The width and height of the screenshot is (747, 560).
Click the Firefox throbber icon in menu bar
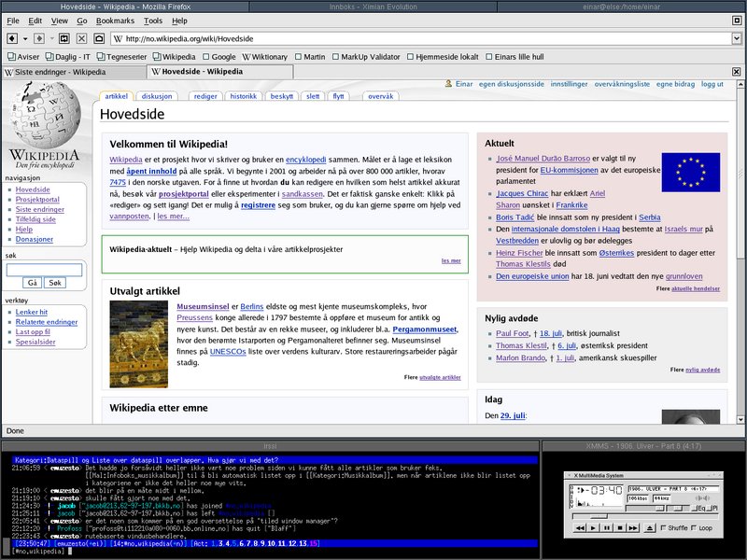[737, 21]
